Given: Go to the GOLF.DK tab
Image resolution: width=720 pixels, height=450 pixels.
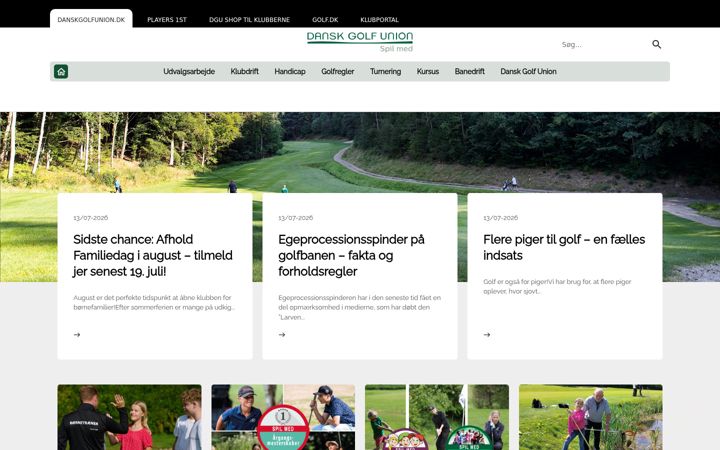Looking at the screenshot, I should [x=325, y=20].
